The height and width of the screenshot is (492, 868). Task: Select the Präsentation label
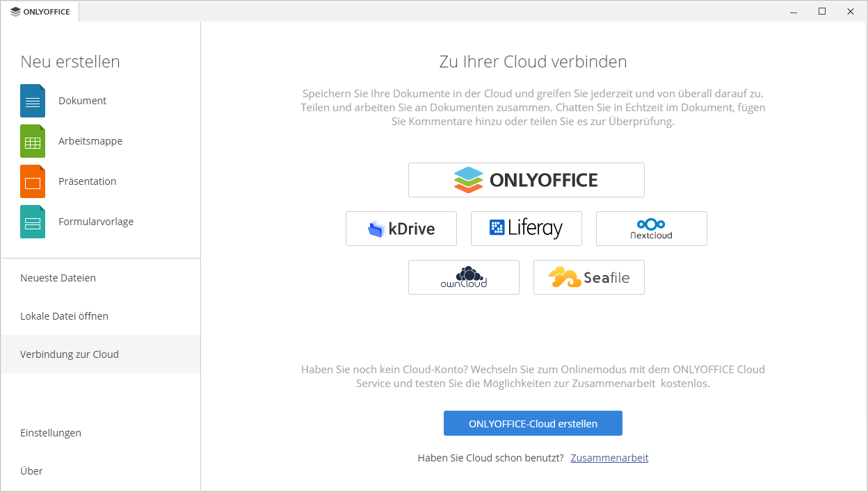87,181
